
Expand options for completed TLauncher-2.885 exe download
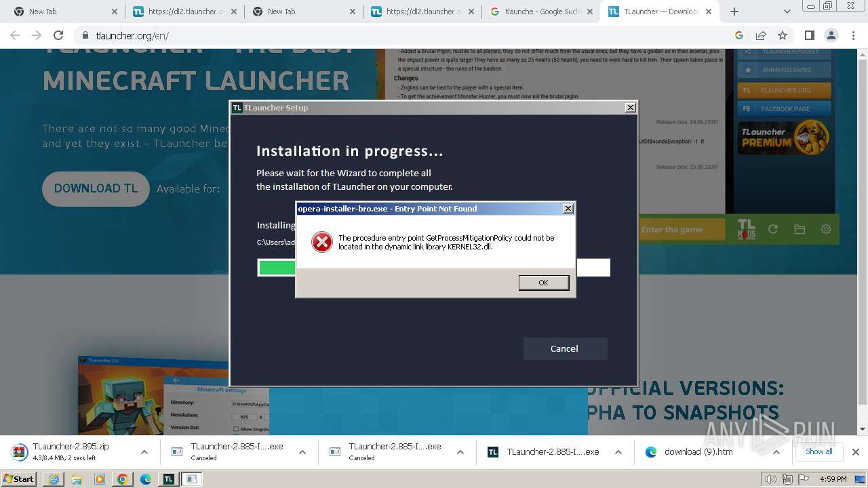618,452
